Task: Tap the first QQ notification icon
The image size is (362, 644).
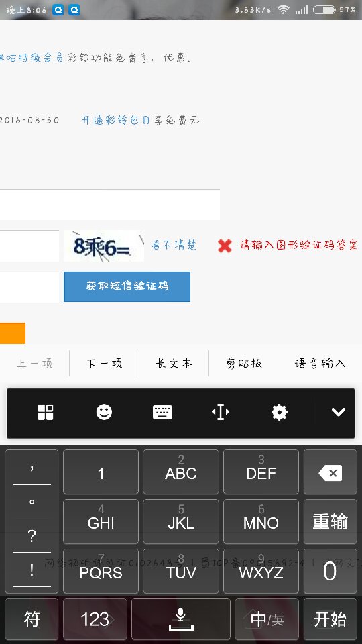Action: [x=58, y=10]
